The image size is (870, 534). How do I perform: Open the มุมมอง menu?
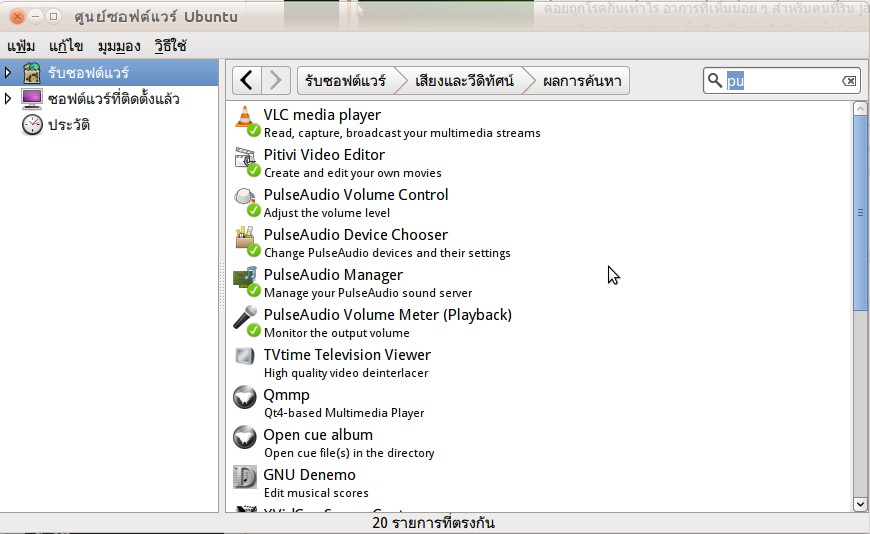tap(119, 47)
